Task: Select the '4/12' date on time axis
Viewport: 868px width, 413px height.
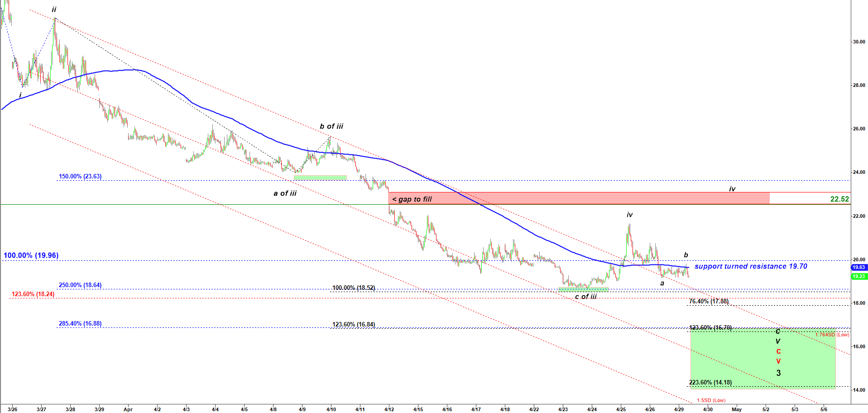Action: (x=389, y=409)
